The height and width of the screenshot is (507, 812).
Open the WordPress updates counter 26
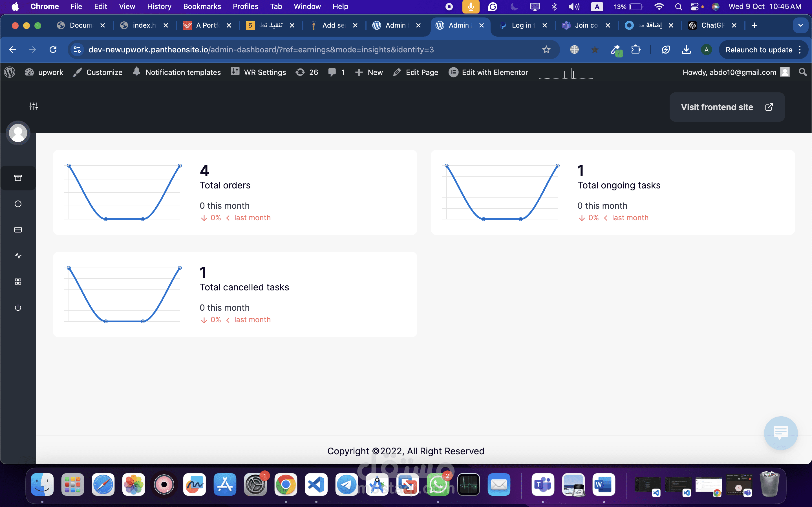307,72
